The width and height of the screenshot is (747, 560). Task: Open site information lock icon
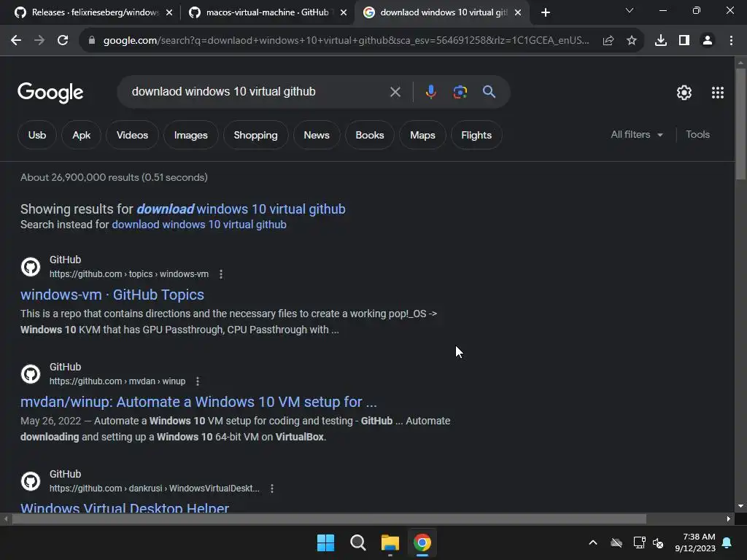coord(92,41)
